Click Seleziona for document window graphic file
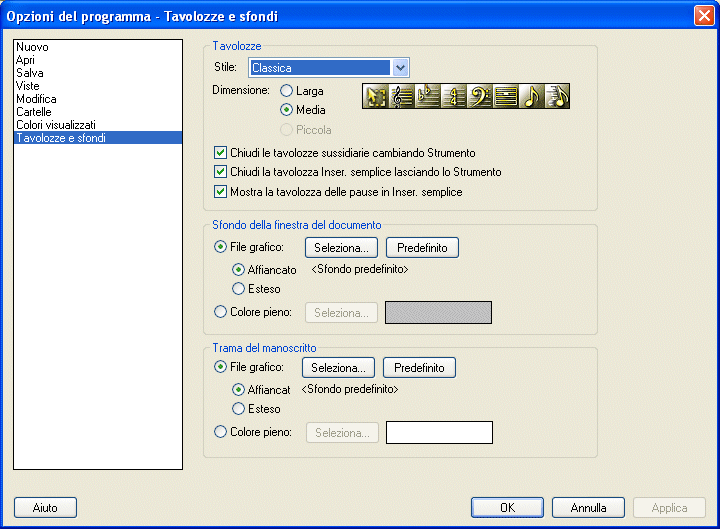720x529 pixels. pyautogui.click(x=341, y=248)
